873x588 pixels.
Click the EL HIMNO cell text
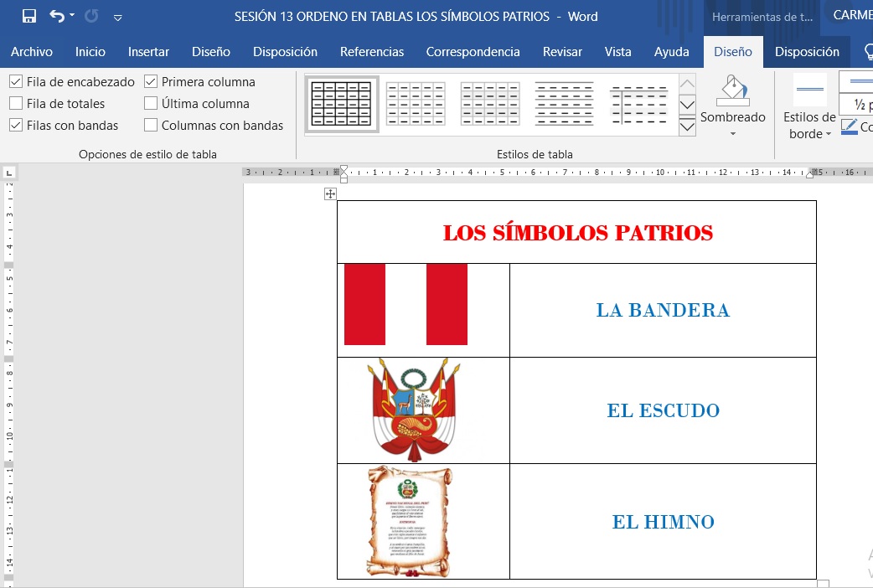(x=663, y=522)
